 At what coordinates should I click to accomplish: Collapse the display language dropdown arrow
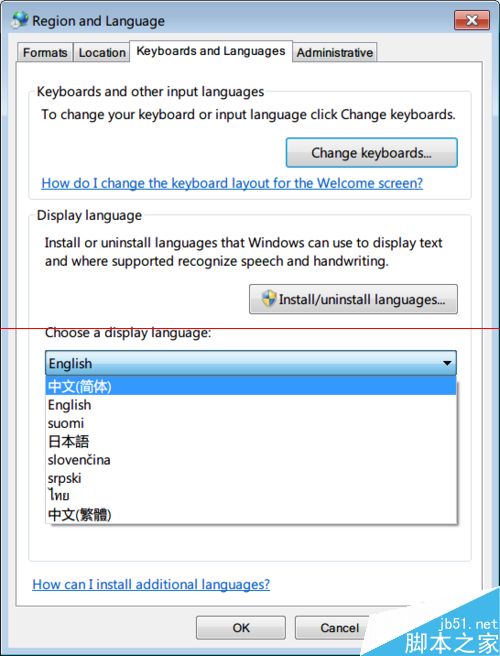pyautogui.click(x=447, y=363)
